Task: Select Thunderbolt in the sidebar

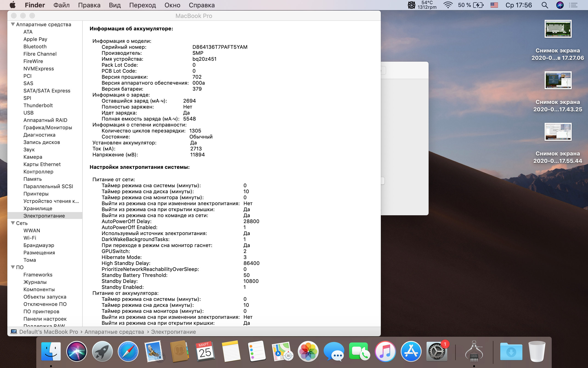Action: coord(38,105)
